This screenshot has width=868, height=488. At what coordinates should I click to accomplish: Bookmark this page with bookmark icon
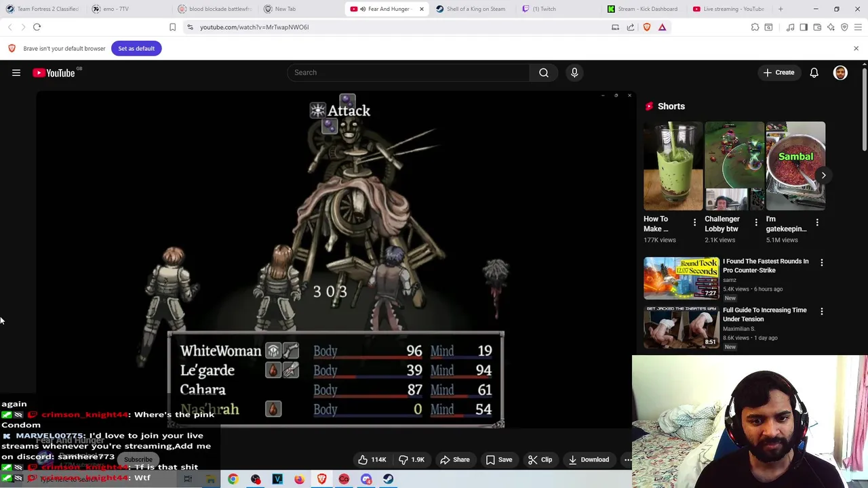pyautogui.click(x=172, y=27)
